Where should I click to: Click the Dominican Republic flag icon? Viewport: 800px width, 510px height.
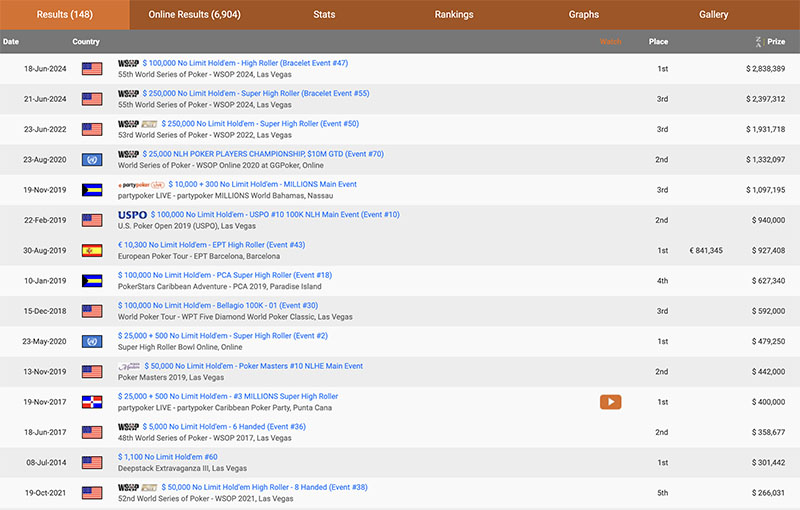92,402
